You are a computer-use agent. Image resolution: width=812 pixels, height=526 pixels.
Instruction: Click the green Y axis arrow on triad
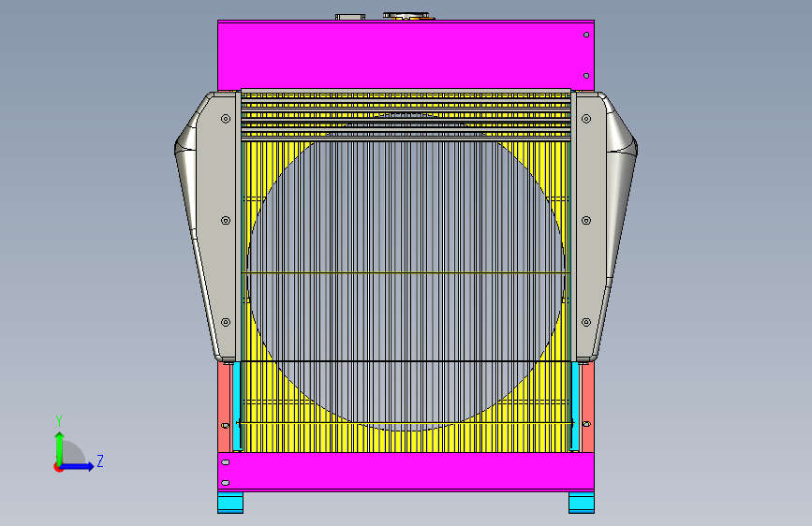point(60,448)
